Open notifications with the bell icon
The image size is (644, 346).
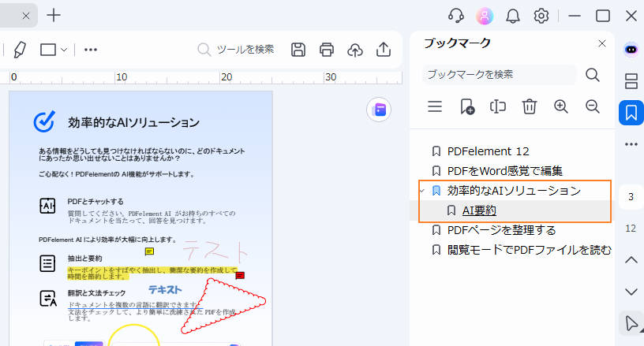pyautogui.click(x=512, y=16)
